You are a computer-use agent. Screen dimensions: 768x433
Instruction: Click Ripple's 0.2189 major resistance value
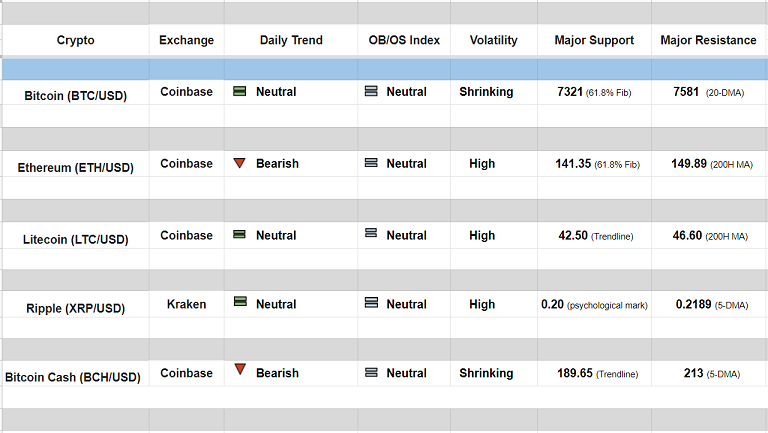coord(695,304)
